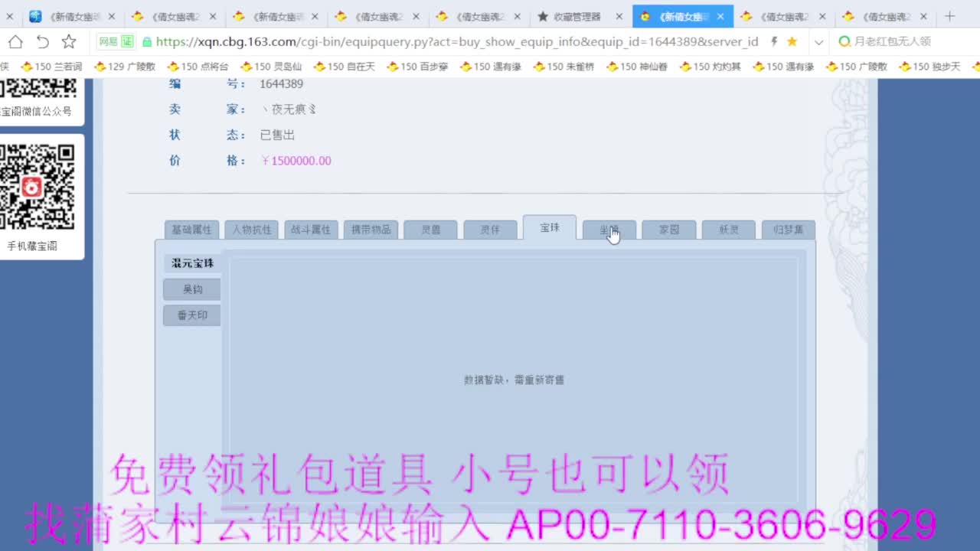The height and width of the screenshot is (551, 980).
Task: Choose 番天印 in the side list
Action: click(x=192, y=315)
